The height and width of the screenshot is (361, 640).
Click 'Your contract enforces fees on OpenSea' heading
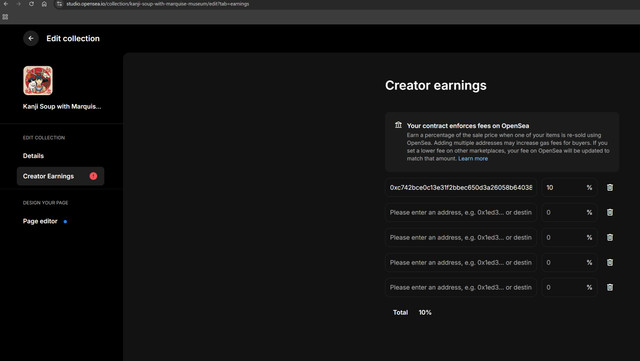[x=468, y=126]
